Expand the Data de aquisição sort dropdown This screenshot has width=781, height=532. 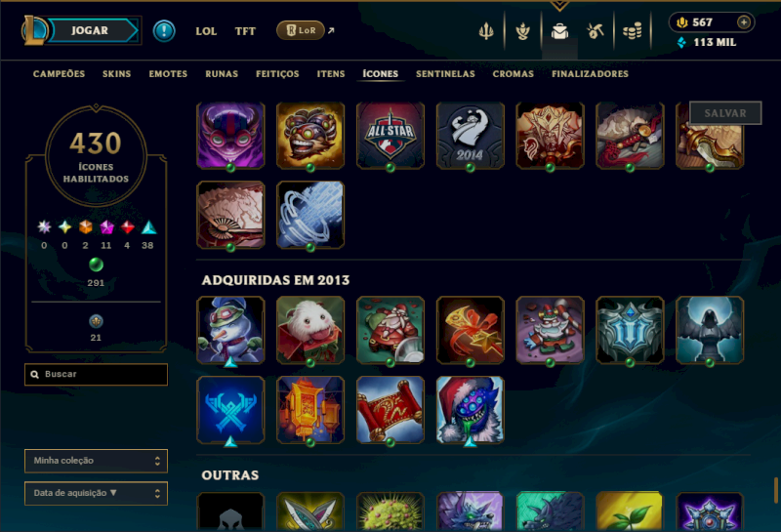(x=96, y=493)
